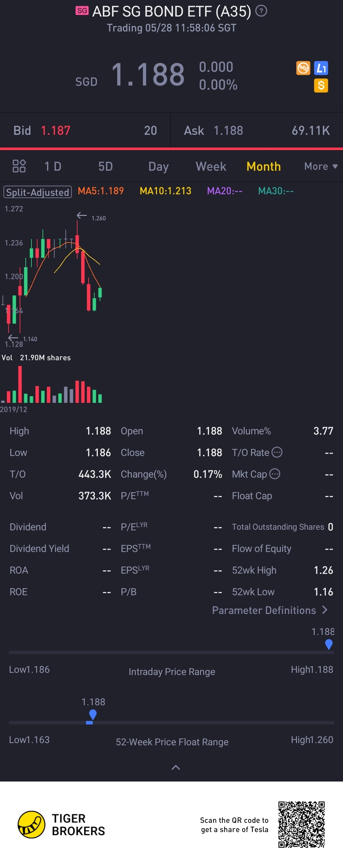Select the Week chart tab
The width and height of the screenshot is (343, 868).
[x=211, y=166]
